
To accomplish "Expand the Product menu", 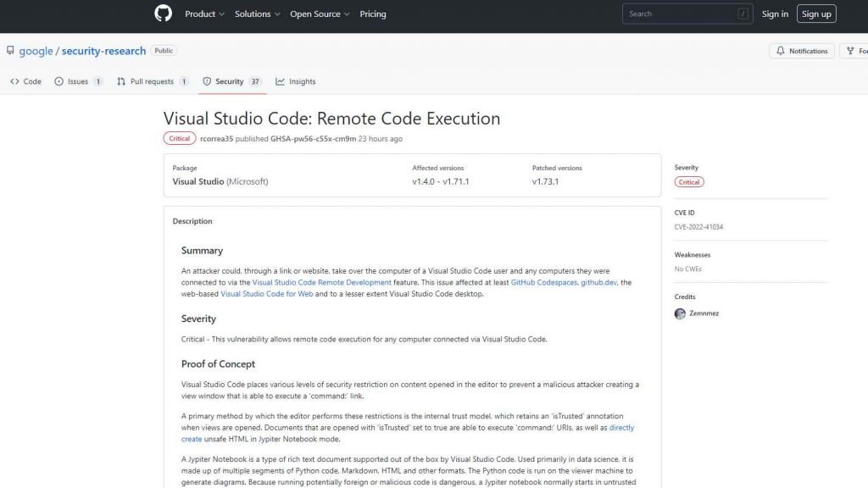I will pos(204,14).
